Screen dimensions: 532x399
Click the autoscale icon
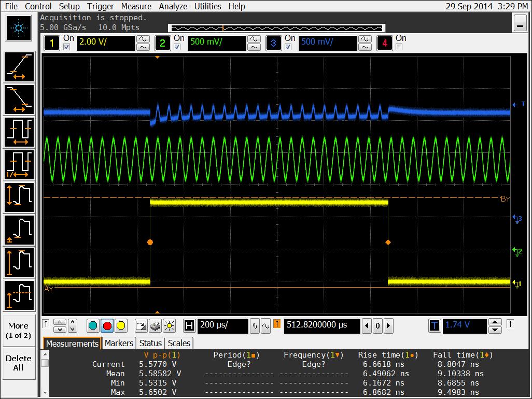(141, 326)
